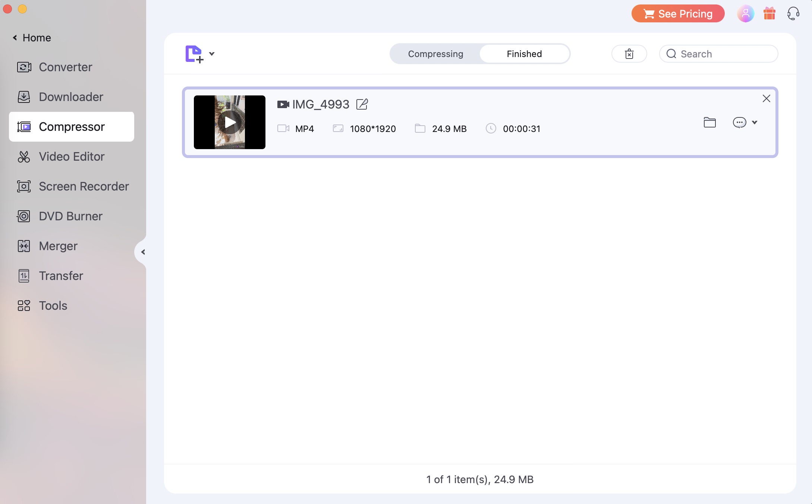Expand the share options dropdown arrow
This screenshot has width=812, height=504.
click(755, 122)
